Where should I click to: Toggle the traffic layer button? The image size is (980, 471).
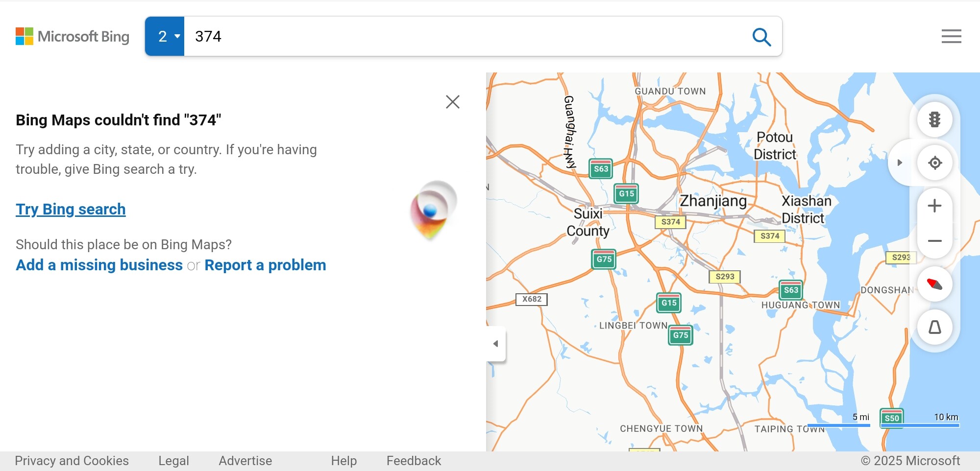point(934,119)
